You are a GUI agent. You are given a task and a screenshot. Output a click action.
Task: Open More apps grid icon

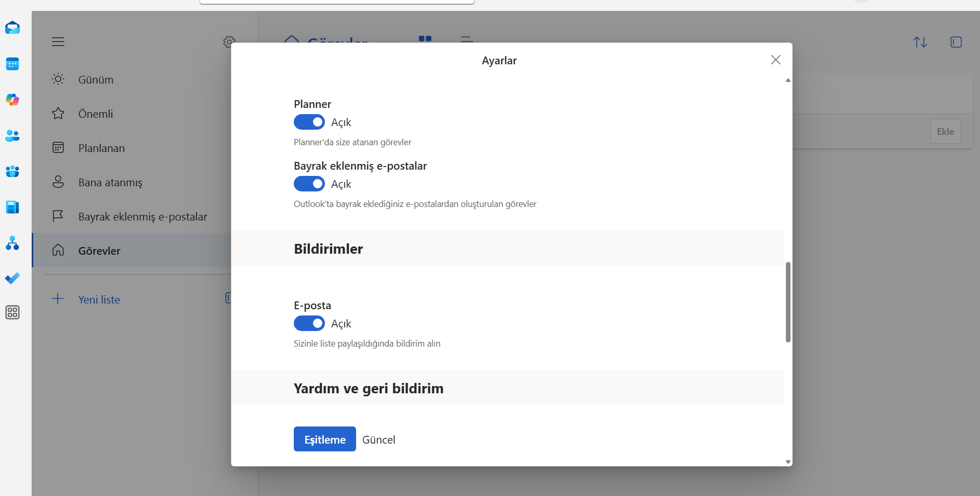click(12, 312)
